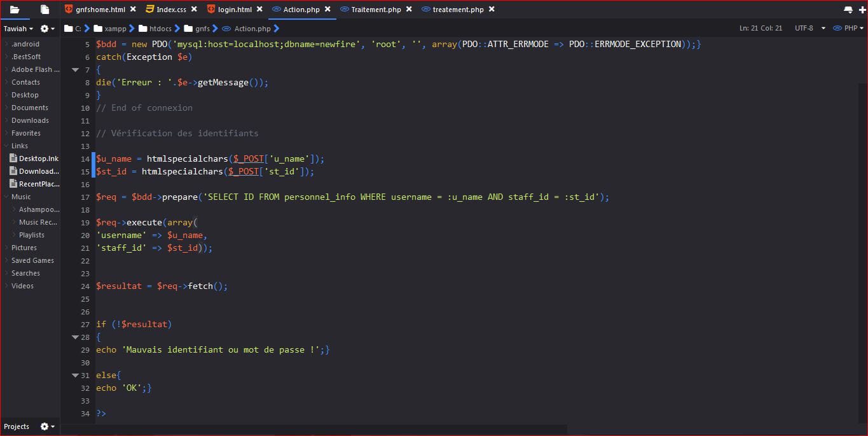Screen dimensions: 868x436
Task: Open the Projects gear settings menu
Action: point(47,426)
